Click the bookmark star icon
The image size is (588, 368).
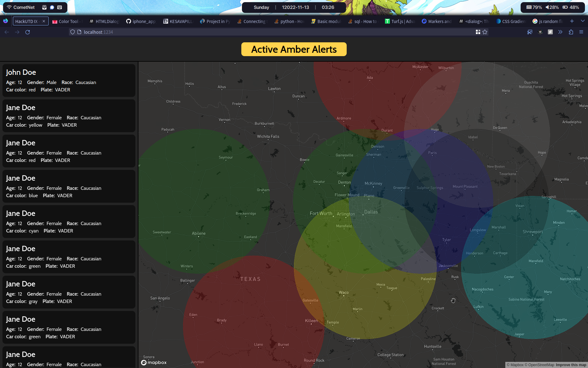[x=485, y=32]
